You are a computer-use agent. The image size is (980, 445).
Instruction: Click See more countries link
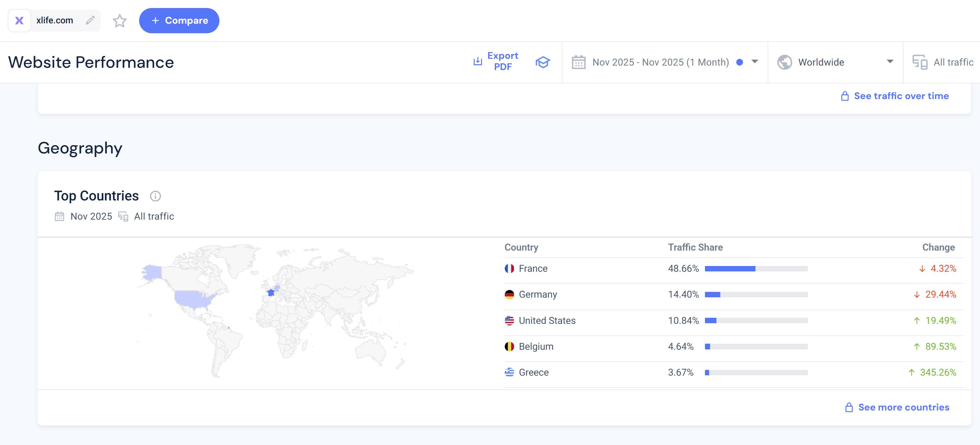click(x=903, y=407)
